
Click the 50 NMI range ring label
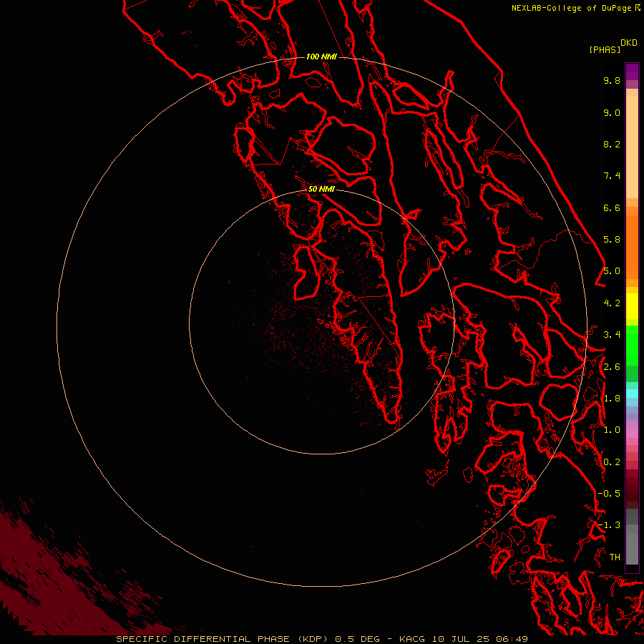click(321, 189)
